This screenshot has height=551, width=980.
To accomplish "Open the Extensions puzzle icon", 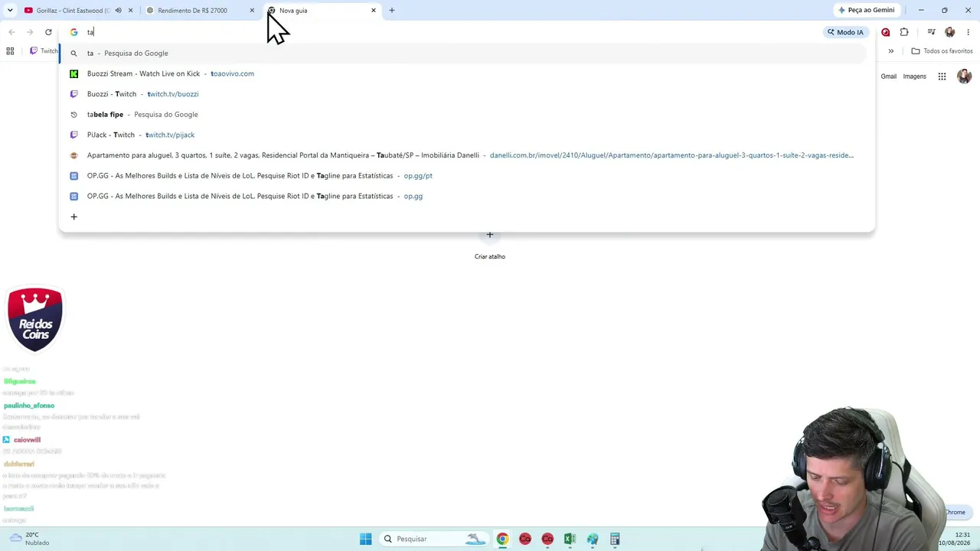I will (x=904, y=32).
